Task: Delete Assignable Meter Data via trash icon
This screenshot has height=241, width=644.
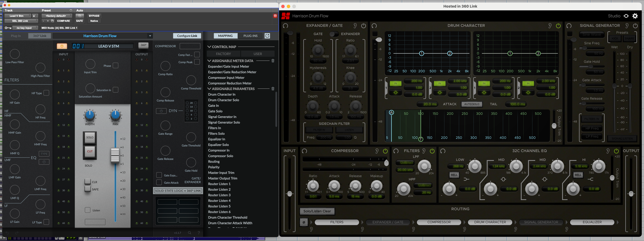Action: tap(273, 61)
